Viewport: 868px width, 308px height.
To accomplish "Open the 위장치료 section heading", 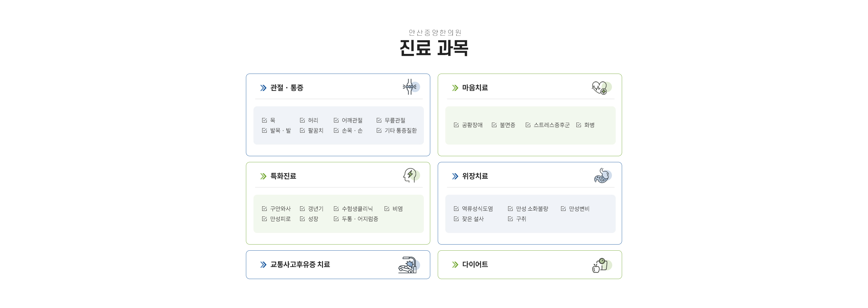I will tap(475, 176).
